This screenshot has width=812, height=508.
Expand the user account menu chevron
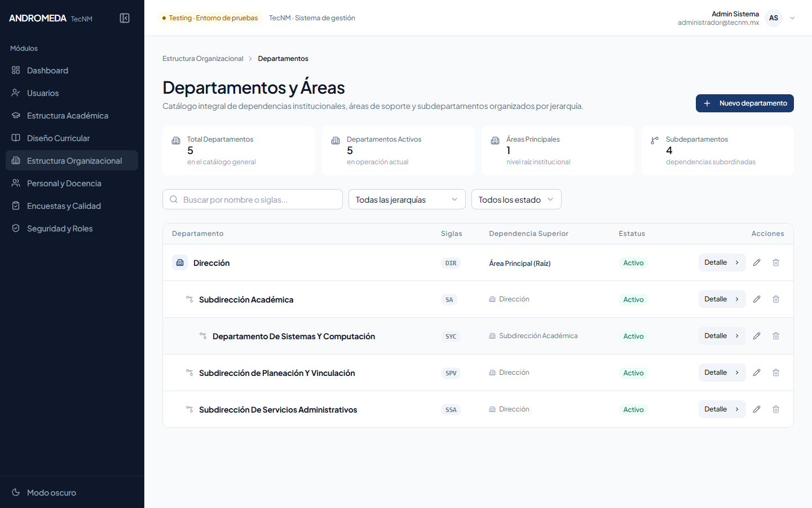pos(792,18)
